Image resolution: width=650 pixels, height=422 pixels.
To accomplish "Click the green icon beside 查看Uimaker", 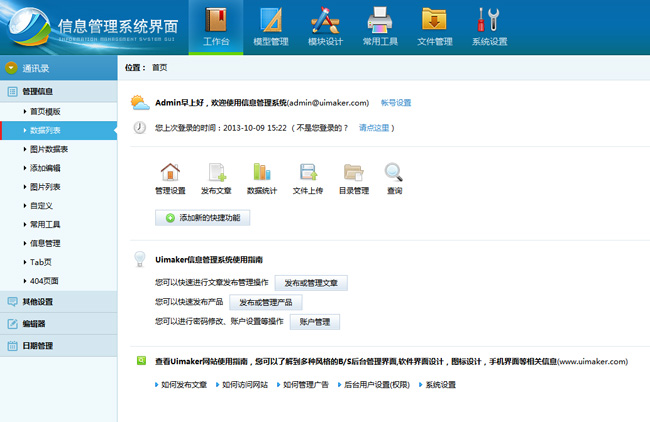I will (x=141, y=361).
